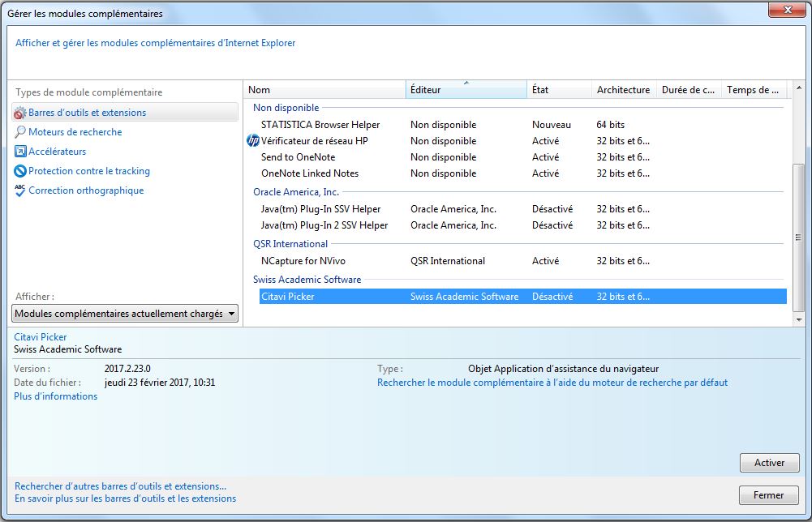812x522 pixels.
Task: Click the Architecture column header
Action: click(x=624, y=89)
